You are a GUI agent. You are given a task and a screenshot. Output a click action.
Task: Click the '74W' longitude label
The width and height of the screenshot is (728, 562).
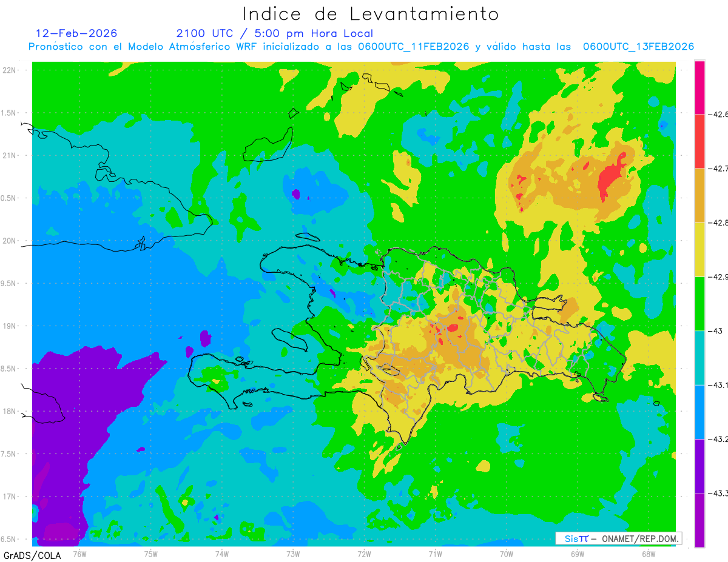[221, 554]
